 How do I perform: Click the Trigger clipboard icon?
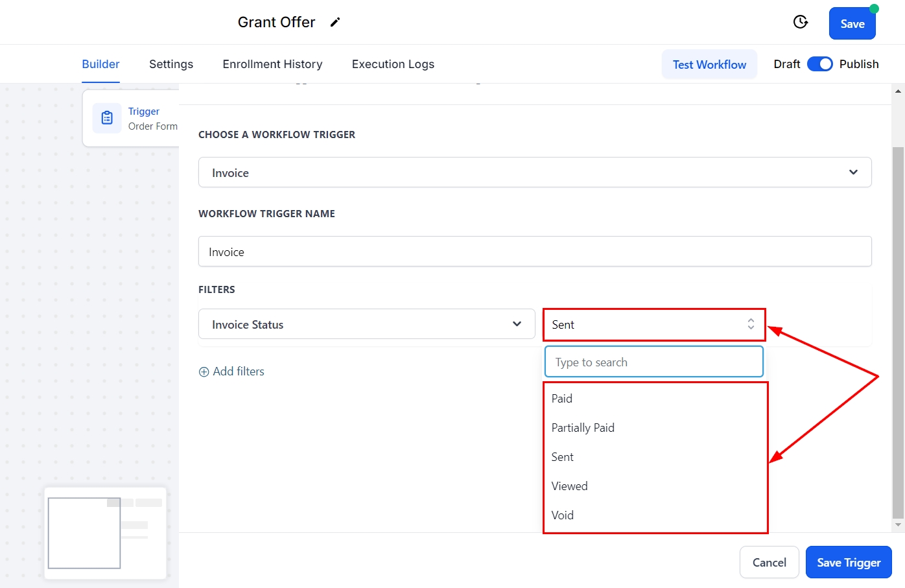coord(107,118)
